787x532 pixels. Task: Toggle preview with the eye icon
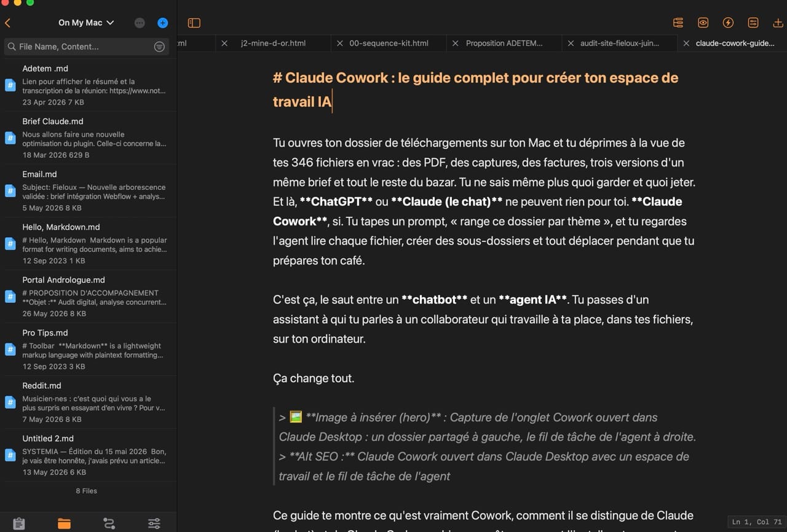coord(703,23)
